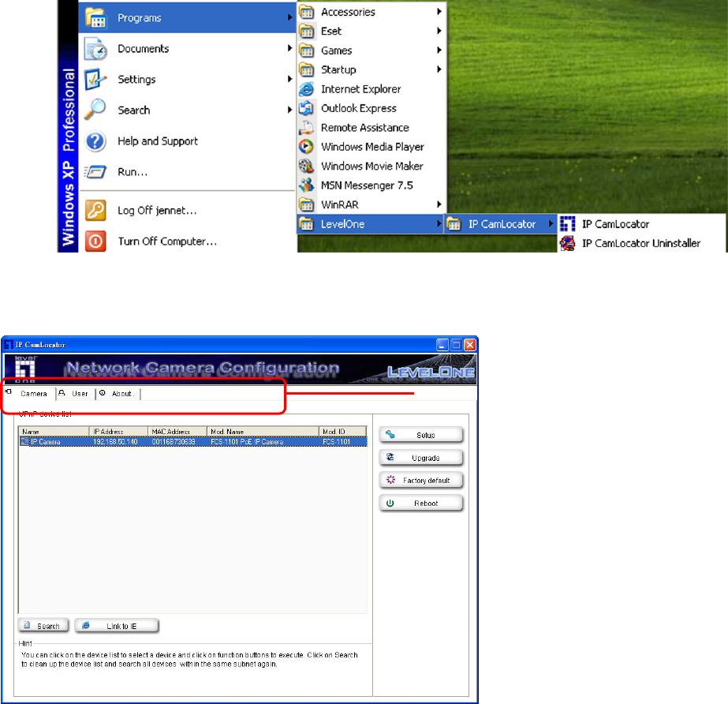Click the Reboot button label
728x704 pixels.
[x=426, y=504]
